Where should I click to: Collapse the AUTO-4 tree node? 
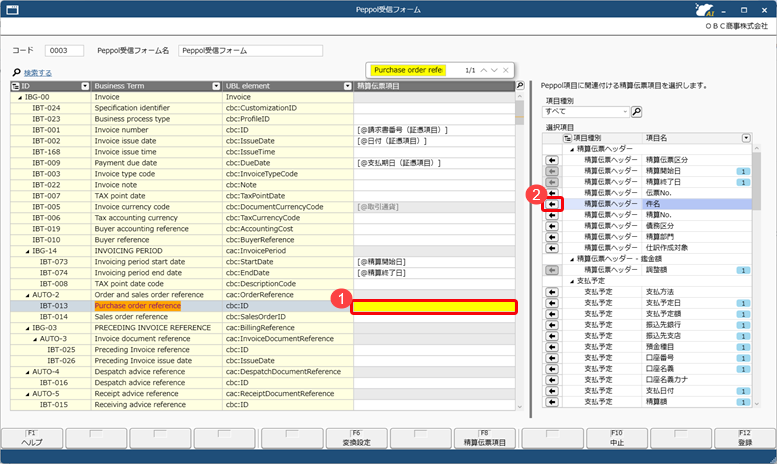(x=28, y=372)
